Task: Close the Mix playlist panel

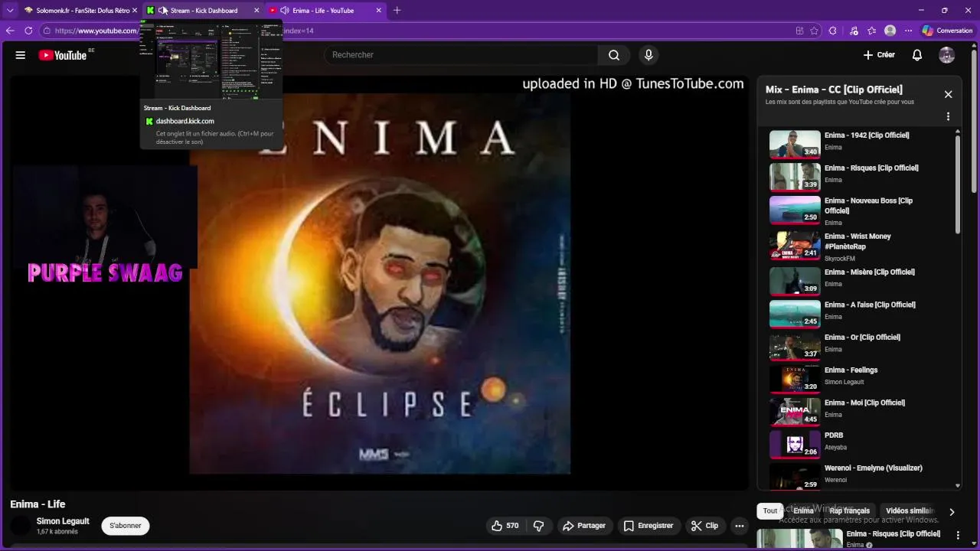Action: 948,94
